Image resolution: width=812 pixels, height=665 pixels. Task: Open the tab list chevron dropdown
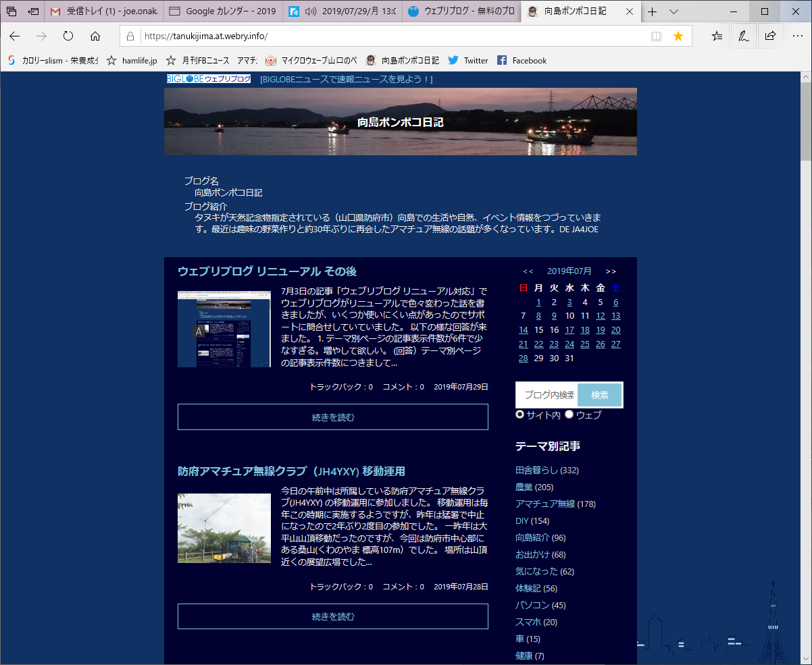click(674, 11)
